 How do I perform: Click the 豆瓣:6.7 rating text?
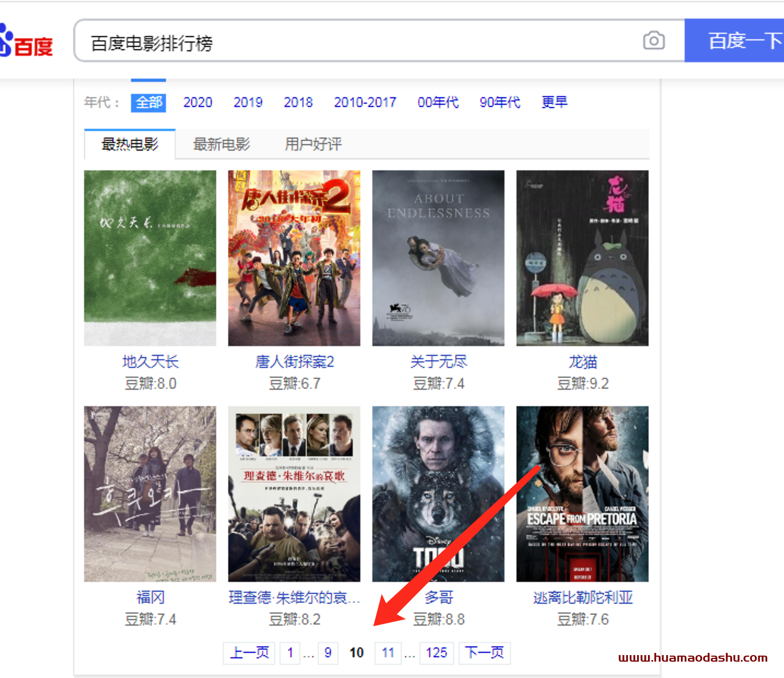coord(294,384)
